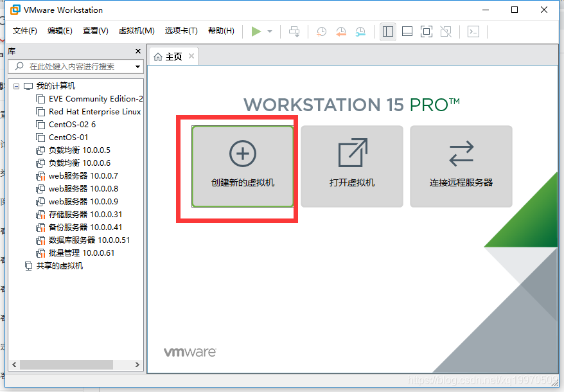Click 打开虚拟机 button
The width and height of the screenshot is (564, 392).
pos(352,166)
